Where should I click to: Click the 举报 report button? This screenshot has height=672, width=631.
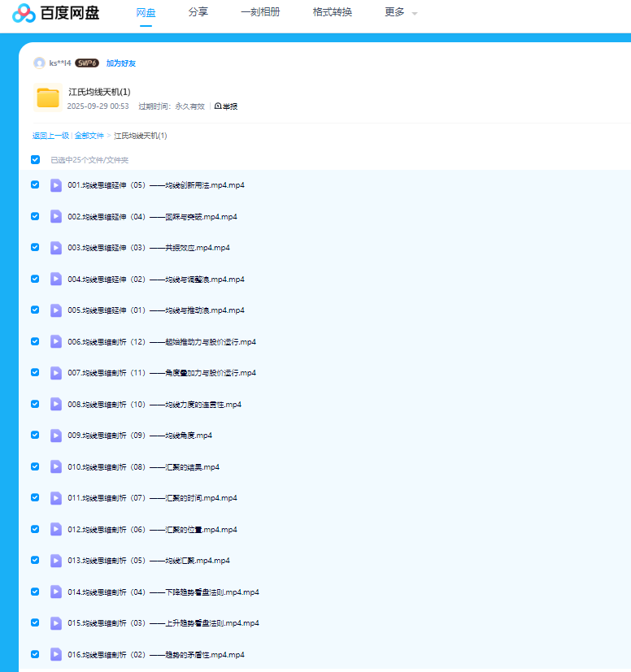tap(226, 106)
